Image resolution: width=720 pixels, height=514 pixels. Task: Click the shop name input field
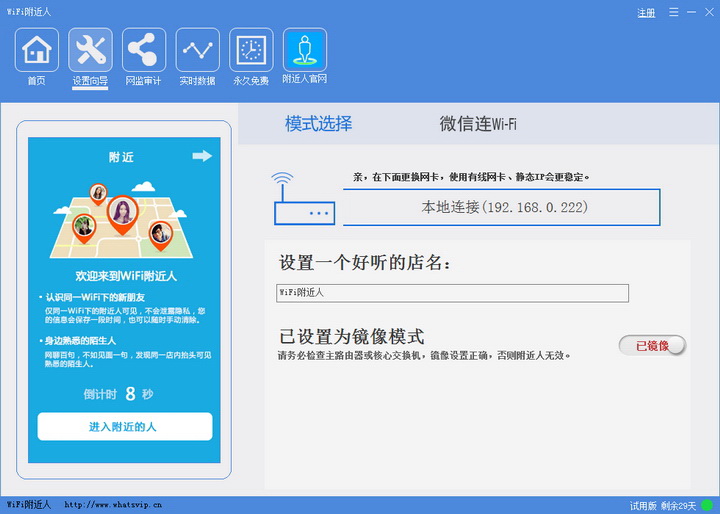[x=452, y=293]
